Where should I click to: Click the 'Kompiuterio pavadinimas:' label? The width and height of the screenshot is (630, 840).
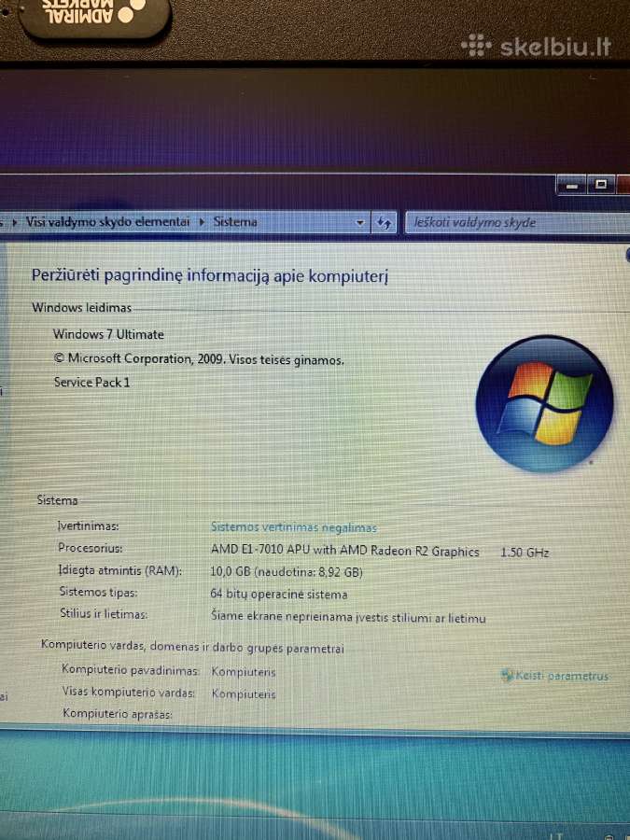(130, 669)
